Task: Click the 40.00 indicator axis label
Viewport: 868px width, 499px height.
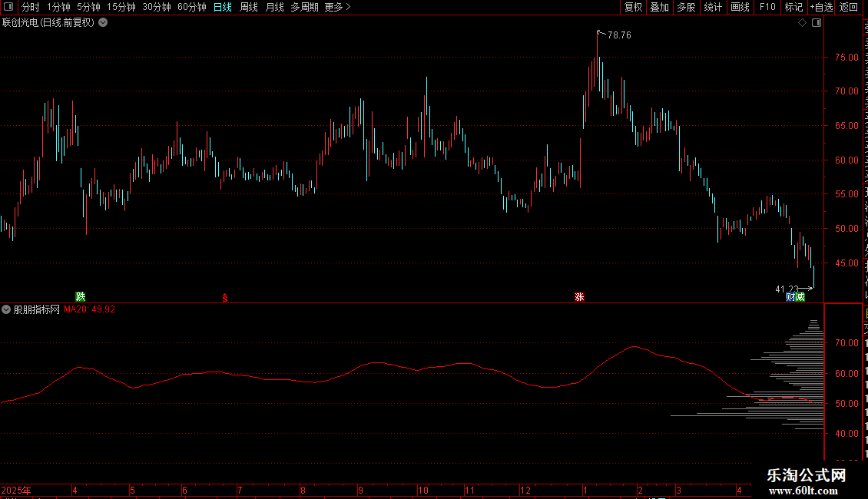Action: (847, 434)
